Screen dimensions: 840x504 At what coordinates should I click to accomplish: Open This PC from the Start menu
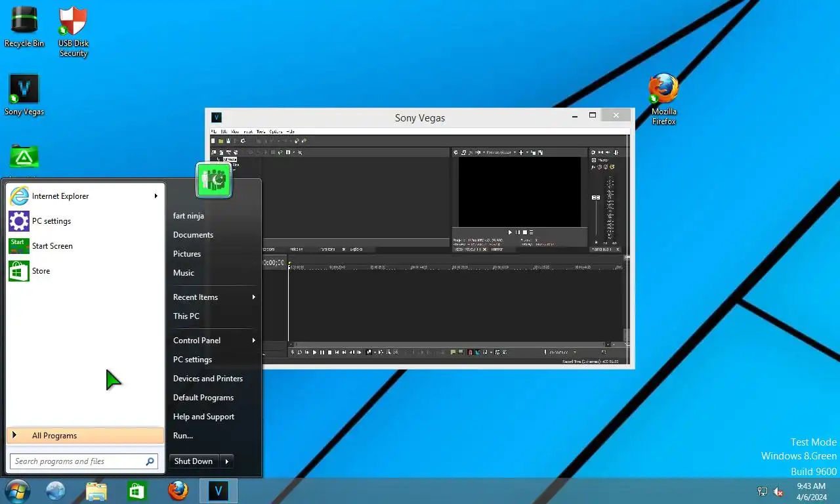186,316
